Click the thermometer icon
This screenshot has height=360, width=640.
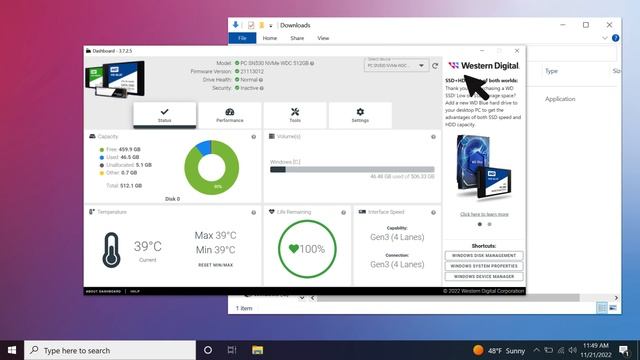[x=111, y=250]
